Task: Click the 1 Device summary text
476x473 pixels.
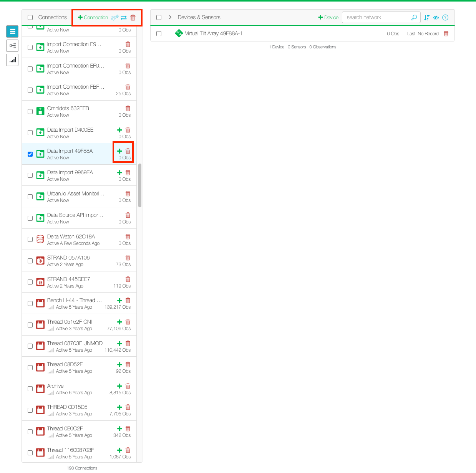Action: (x=277, y=47)
